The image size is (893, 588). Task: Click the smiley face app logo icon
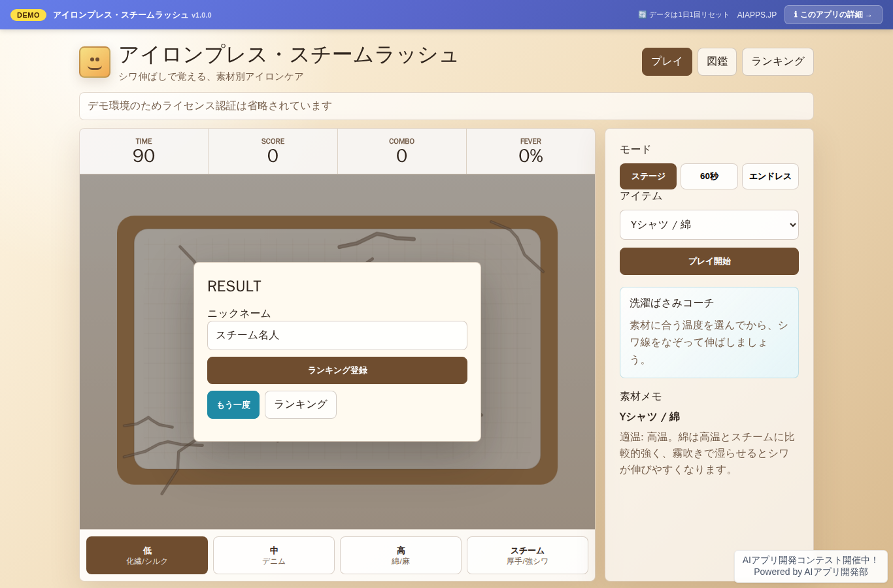coord(95,62)
